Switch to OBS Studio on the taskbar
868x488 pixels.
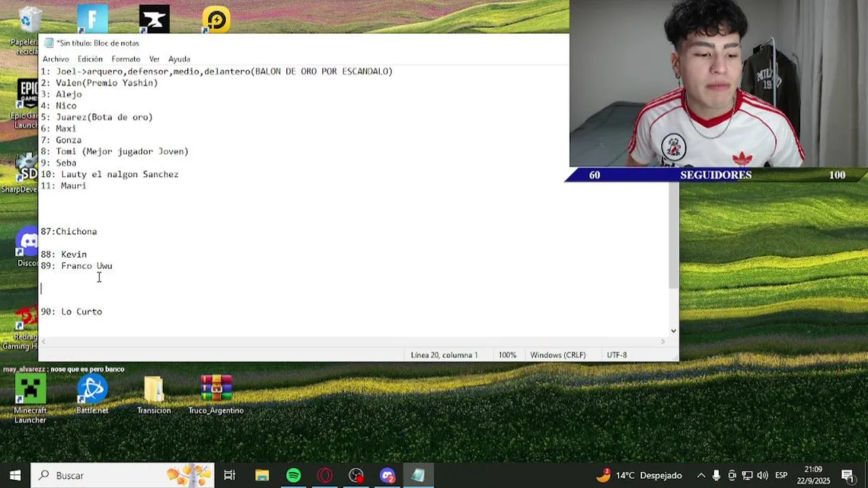356,475
